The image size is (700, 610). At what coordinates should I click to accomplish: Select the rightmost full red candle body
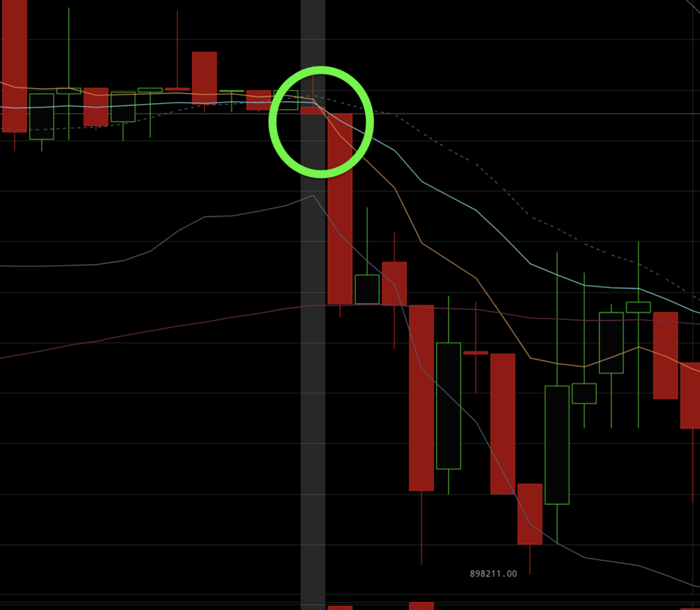tap(666, 356)
